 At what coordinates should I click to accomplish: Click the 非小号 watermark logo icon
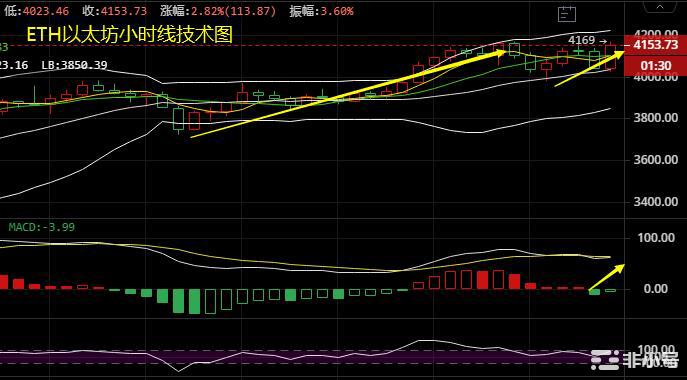pos(605,360)
